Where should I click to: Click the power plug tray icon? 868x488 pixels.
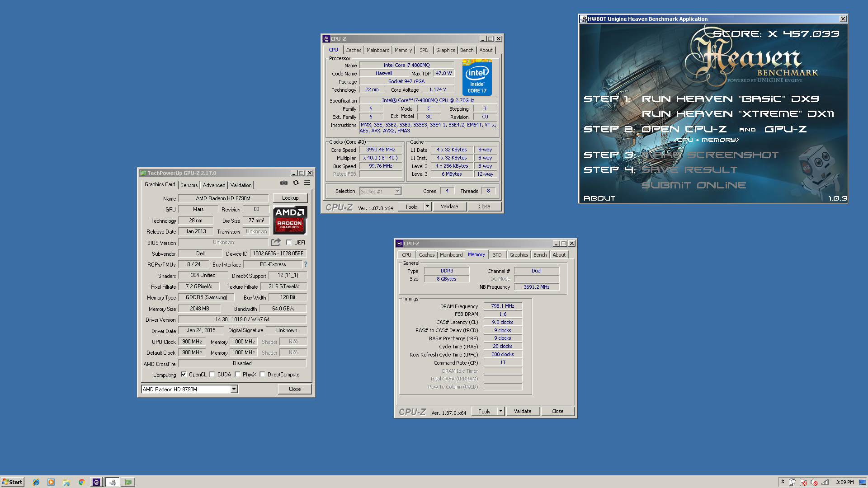[793, 482]
